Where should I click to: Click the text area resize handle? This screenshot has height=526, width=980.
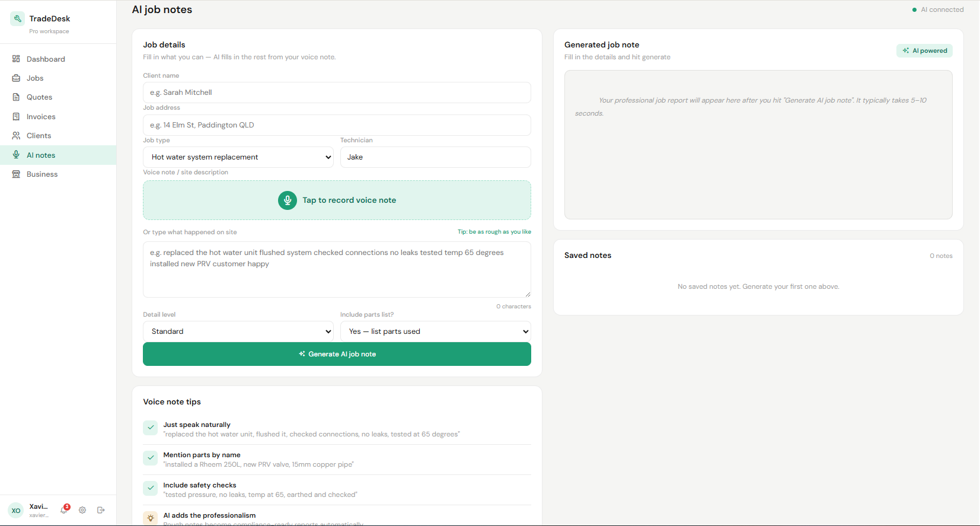(x=527, y=294)
